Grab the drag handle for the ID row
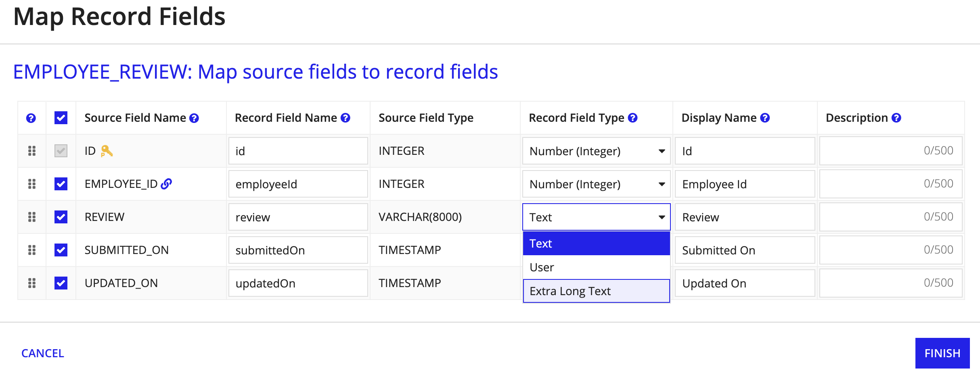 coord(32,151)
